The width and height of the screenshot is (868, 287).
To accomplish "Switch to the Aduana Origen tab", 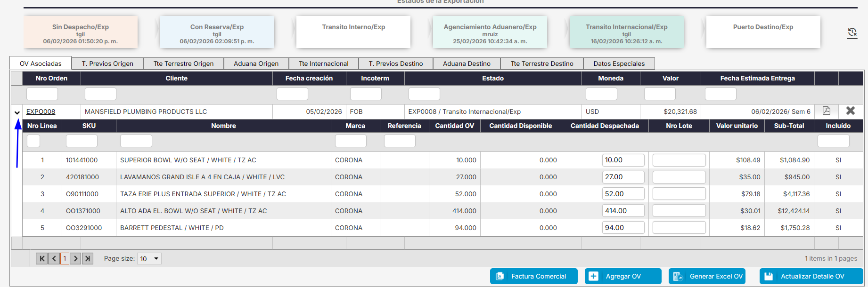I will pyautogui.click(x=256, y=64).
